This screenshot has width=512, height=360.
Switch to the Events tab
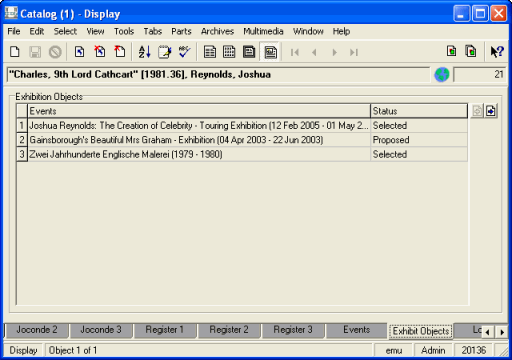356,330
